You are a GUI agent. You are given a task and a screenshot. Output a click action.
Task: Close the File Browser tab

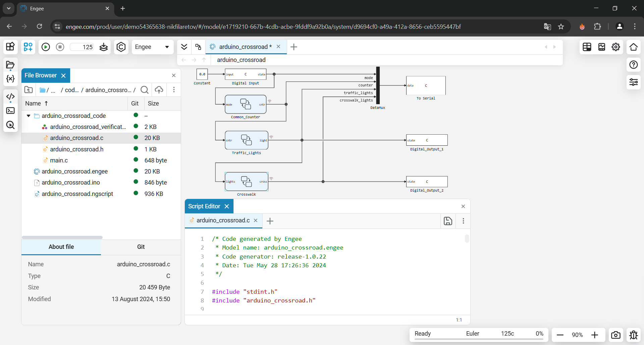pos(63,76)
